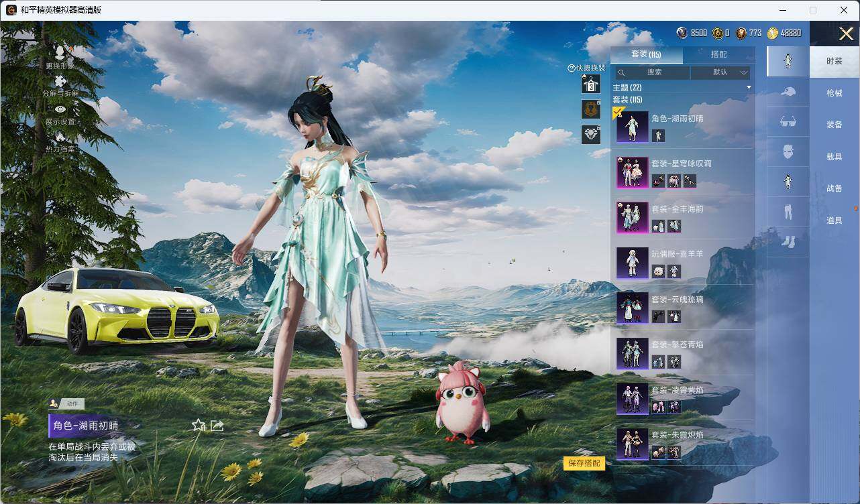The image size is (860, 504).
Task: Expand the 主题 (22) section arrow
Action: (x=749, y=88)
